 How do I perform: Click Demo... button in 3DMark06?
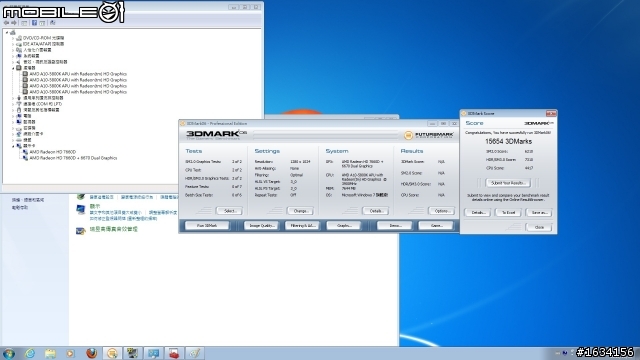click(395, 225)
